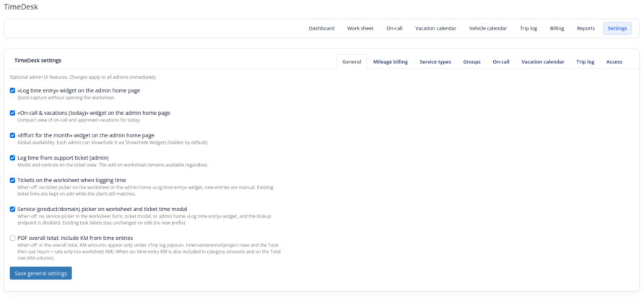The image size is (644, 305).
Task: Click 'Quick capture without opening the worksheet' text
Action: [66, 98]
